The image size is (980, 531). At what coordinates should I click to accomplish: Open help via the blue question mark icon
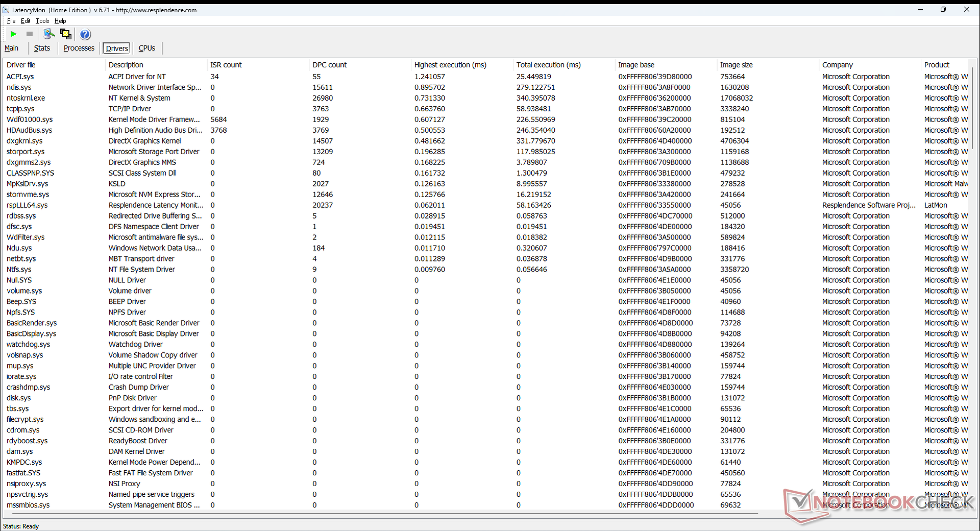pyautogui.click(x=85, y=34)
